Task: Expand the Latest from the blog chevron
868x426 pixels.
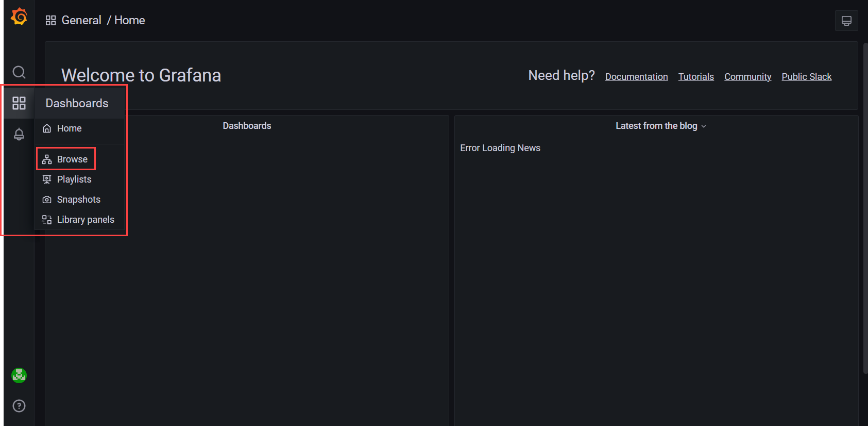Action: pyautogui.click(x=704, y=126)
